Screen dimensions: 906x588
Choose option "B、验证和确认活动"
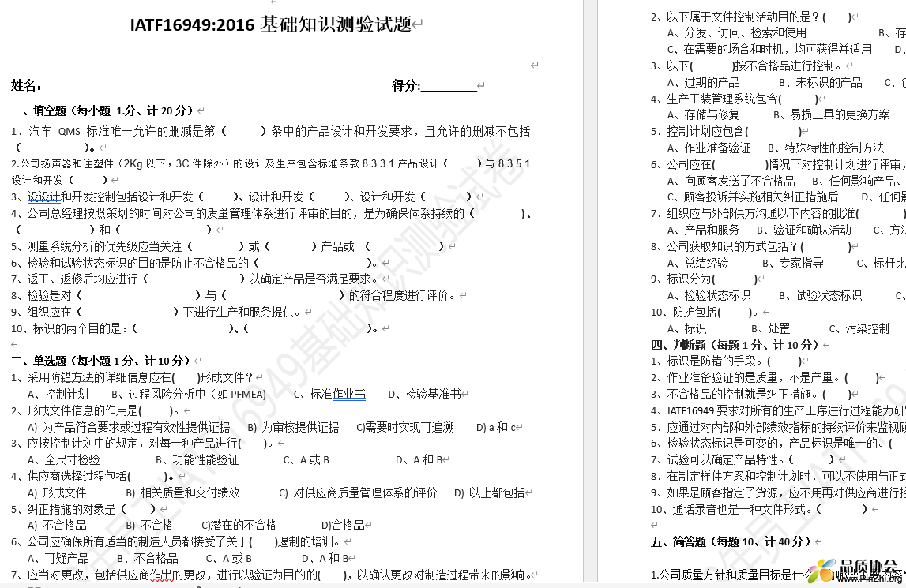click(x=804, y=230)
